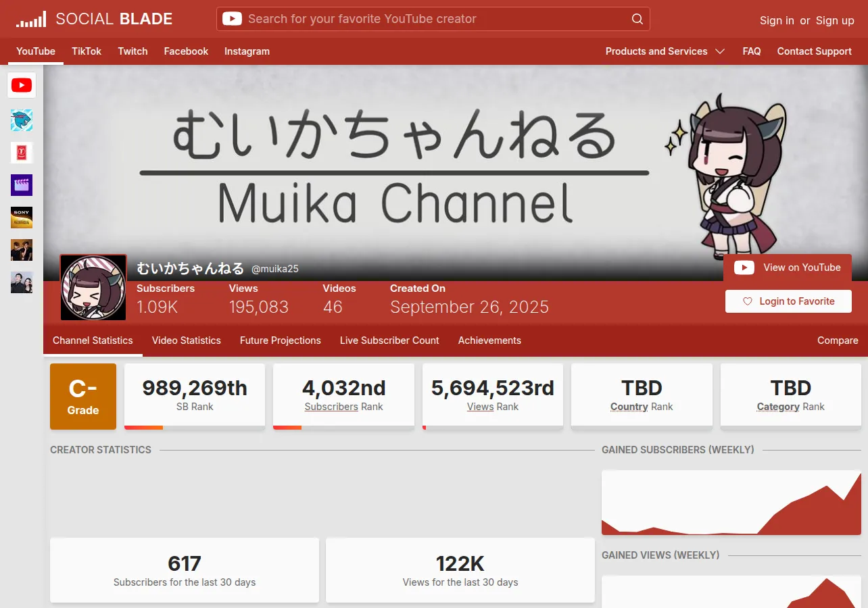
Task: Click the CREATOR STATISTICS heading
Action: (x=101, y=450)
